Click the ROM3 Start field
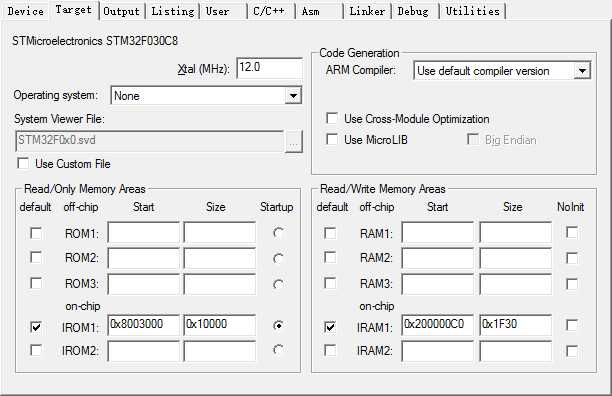 pyautogui.click(x=144, y=284)
